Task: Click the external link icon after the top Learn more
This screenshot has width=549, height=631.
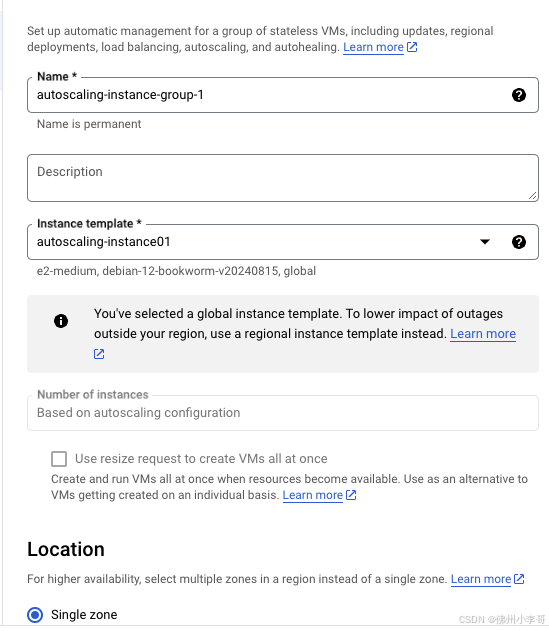Action: pyautogui.click(x=412, y=47)
